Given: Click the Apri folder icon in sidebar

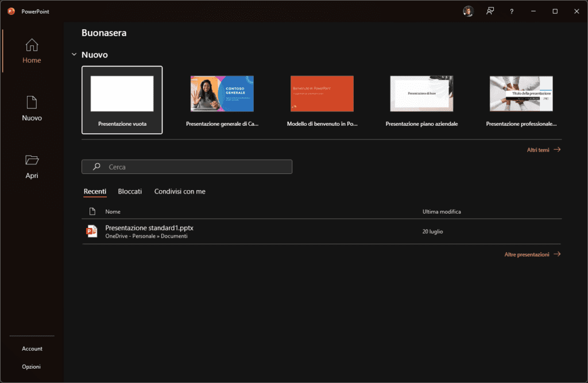Looking at the screenshot, I should tap(32, 160).
